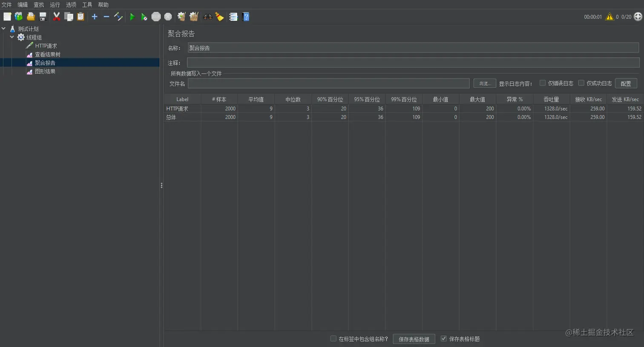Select 测试计划 in the tree
This screenshot has height=347, width=644.
pos(28,29)
